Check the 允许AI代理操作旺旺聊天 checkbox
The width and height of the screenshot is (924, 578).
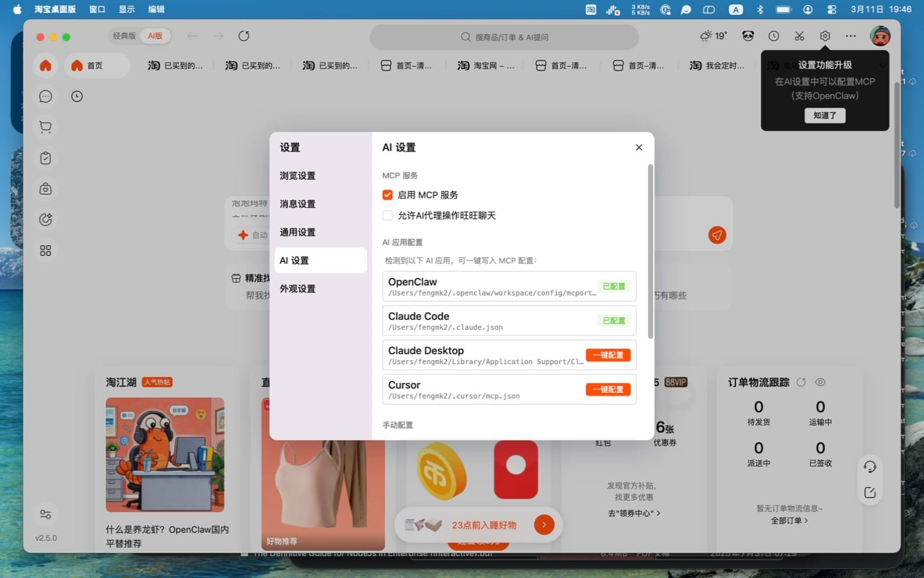pos(388,215)
